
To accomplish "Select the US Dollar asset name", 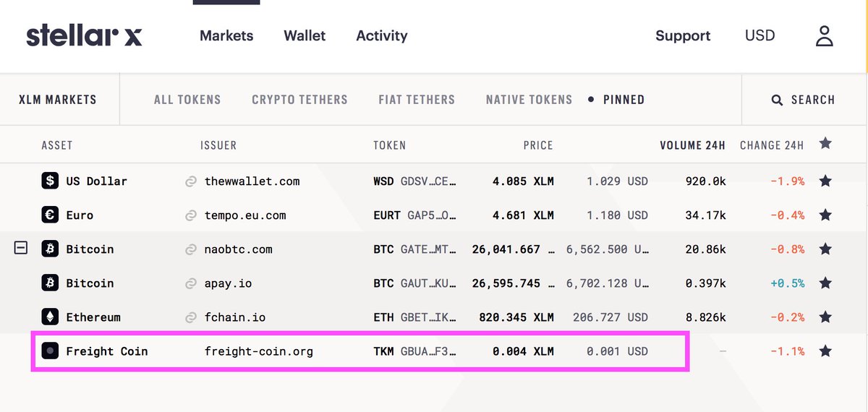I will point(96,181).
